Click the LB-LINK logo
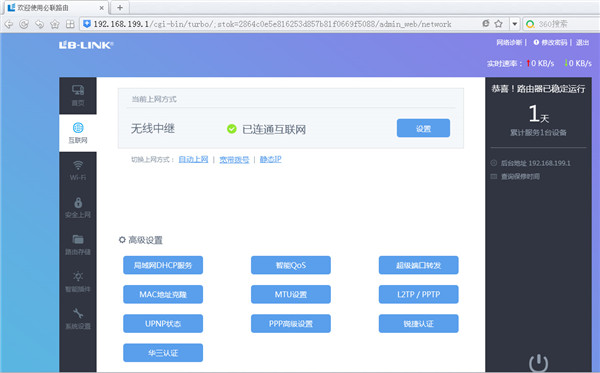 86,45
